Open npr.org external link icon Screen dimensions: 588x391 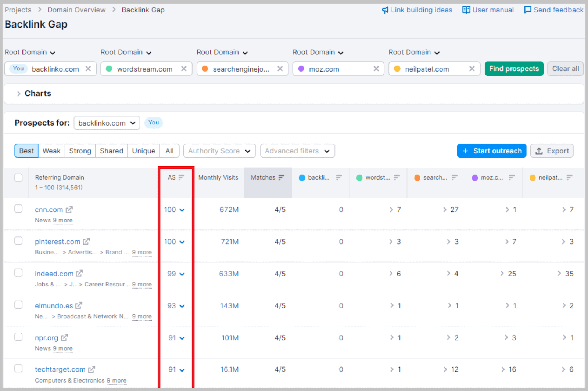pyautogui.click(x=64, y=337)
